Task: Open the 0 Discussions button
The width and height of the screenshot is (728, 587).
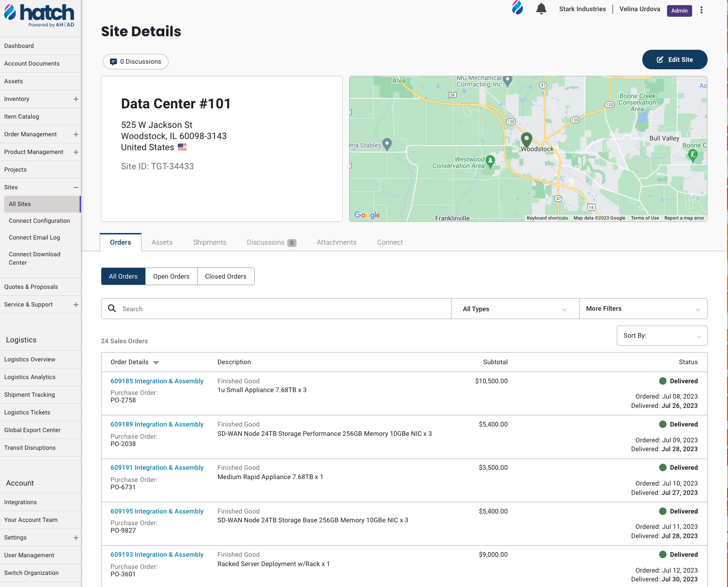Action: pos(135,61)
